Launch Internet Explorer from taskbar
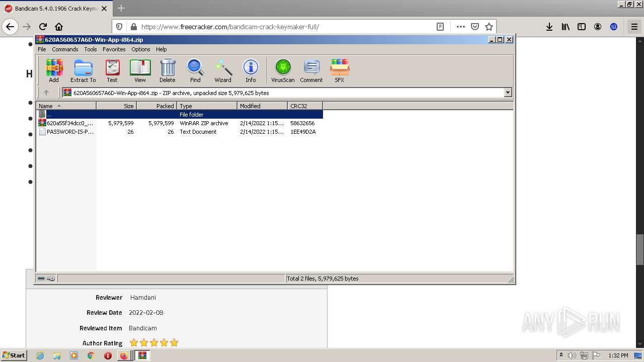This screenshot has width=644, height=362. pos(40,355)
